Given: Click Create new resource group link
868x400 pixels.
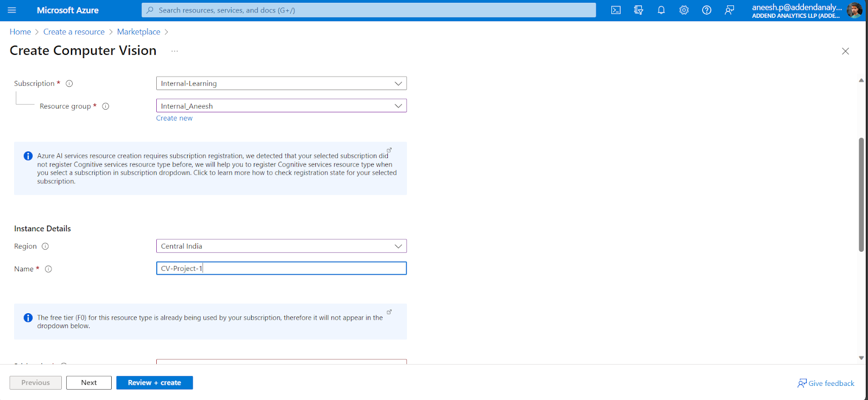Looking at the screenshot, I should point(174,118).
